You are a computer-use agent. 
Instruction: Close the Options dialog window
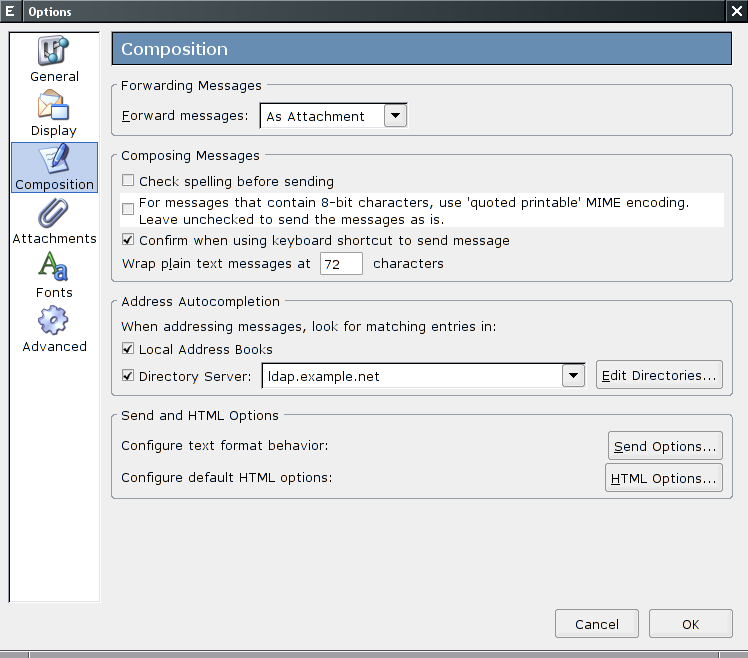click(x=737, y=11)
